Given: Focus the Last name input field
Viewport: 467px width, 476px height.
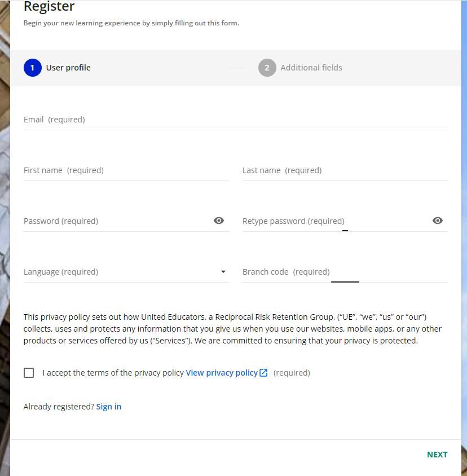Looking at the screenshot, I should (345, 170).
